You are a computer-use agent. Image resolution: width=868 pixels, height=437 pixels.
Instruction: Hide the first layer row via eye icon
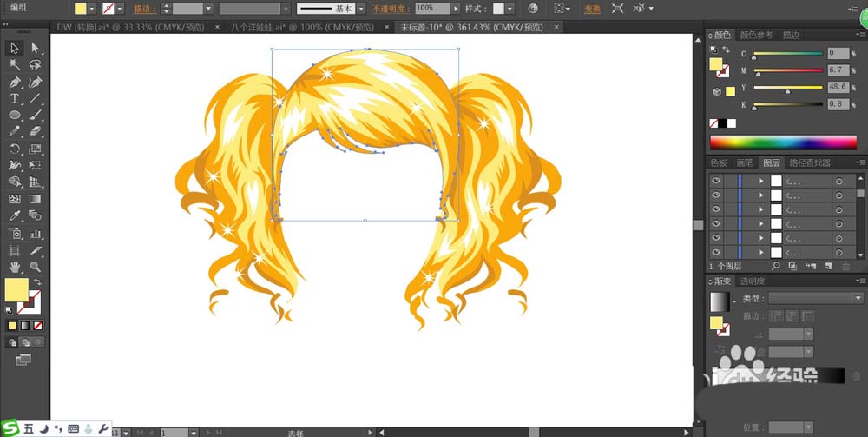coord(716,181)
